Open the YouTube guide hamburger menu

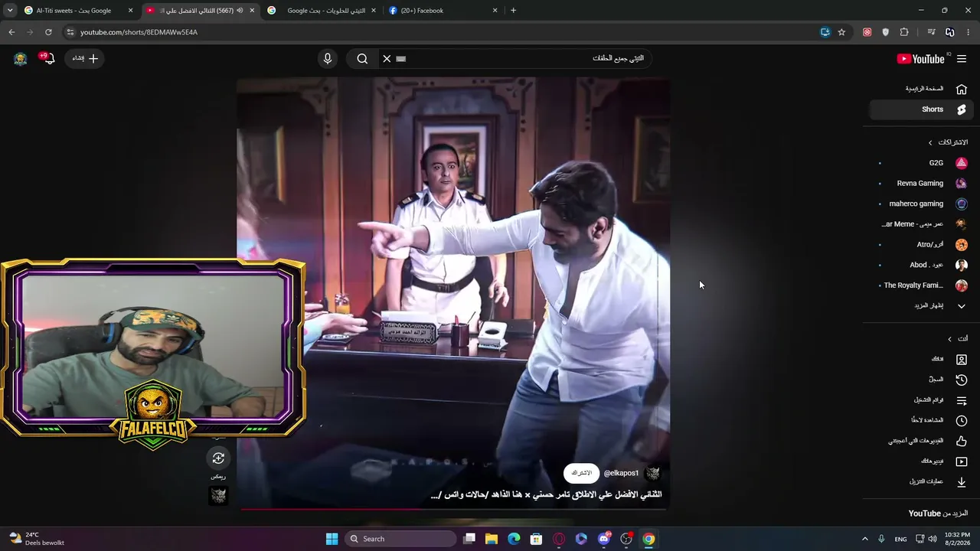[x=962, y=59]
